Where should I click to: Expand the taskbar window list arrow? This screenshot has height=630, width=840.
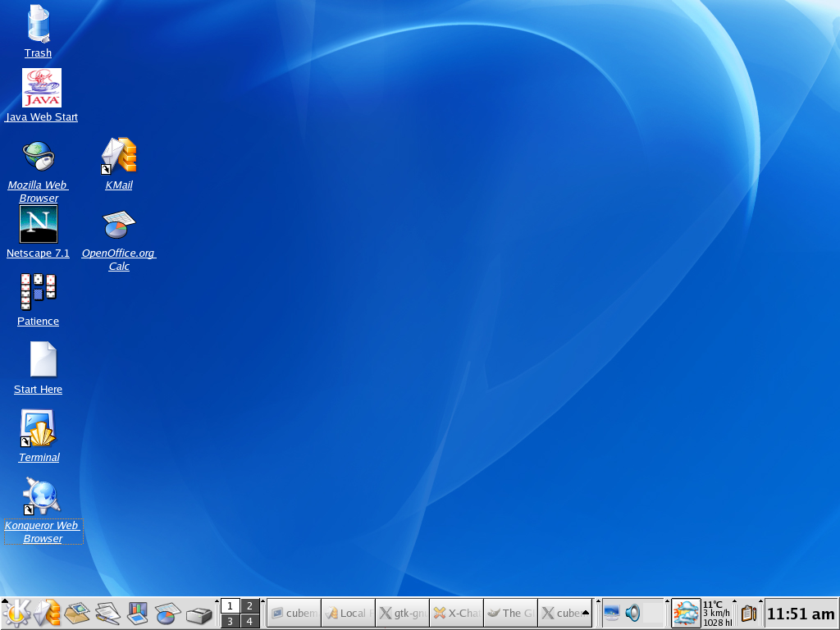586,613
